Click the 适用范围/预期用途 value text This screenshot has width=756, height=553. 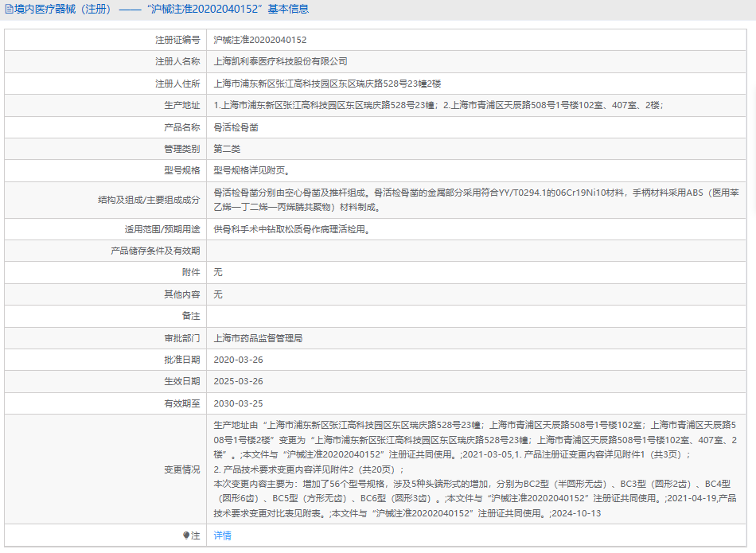point(292,229)
